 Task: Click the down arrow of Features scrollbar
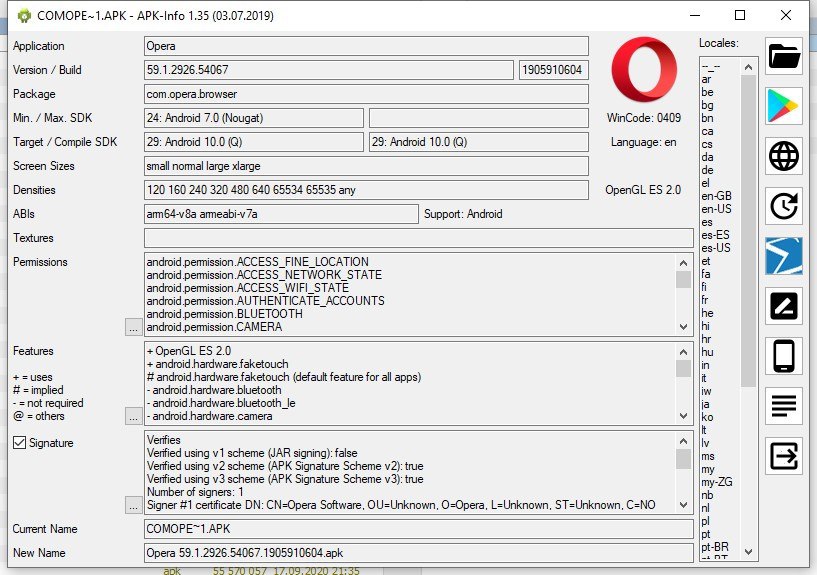683,416
